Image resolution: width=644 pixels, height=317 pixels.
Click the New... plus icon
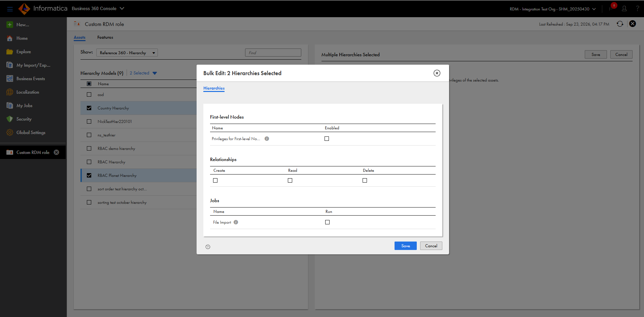(10, 25)
